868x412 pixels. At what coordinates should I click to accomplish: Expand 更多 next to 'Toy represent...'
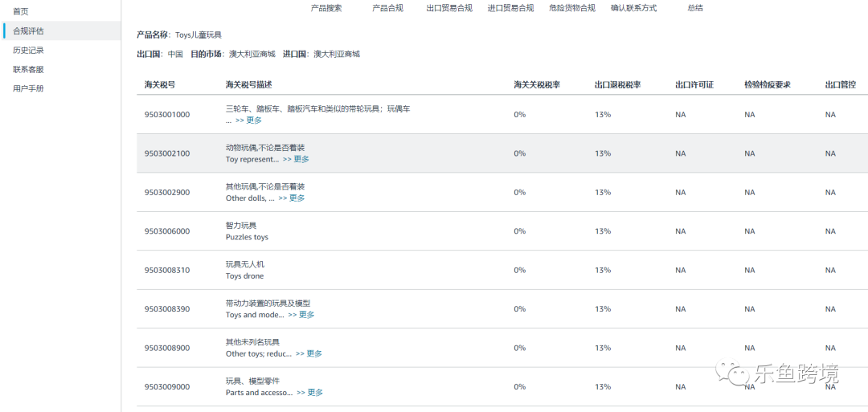296,159
